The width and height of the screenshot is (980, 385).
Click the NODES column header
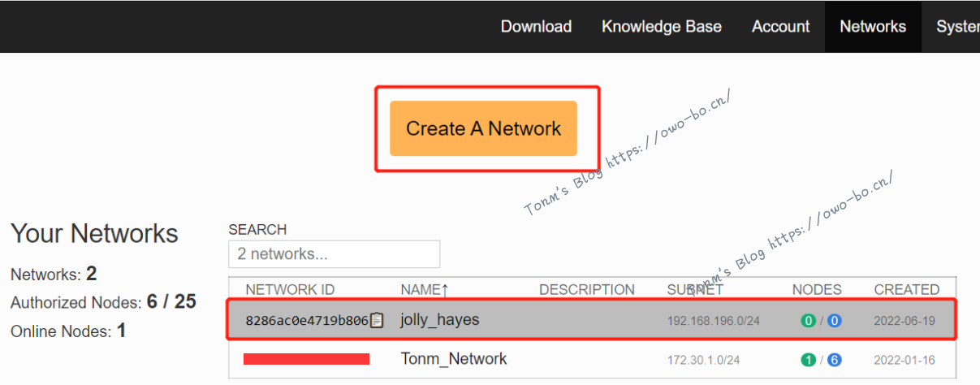point(816,289)
